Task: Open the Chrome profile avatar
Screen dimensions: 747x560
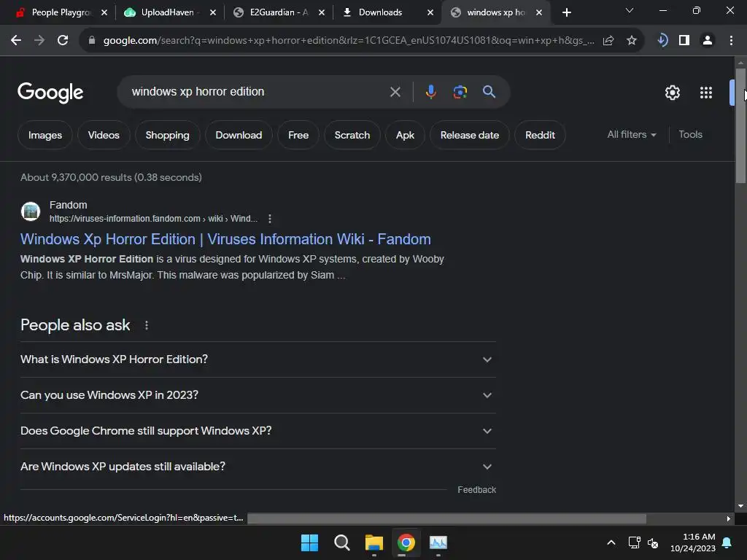Action: [x=708, y=41]
